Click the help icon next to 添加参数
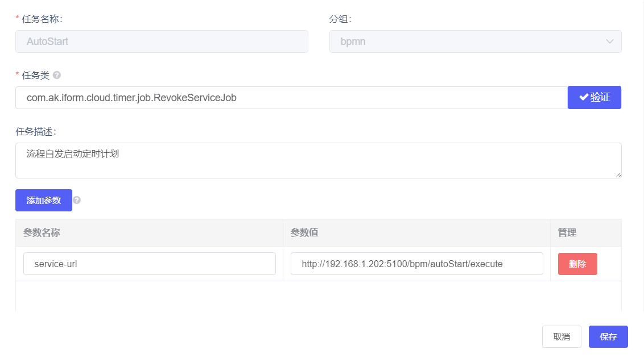This screenshot has height=358, width=644. click(77, 200)
